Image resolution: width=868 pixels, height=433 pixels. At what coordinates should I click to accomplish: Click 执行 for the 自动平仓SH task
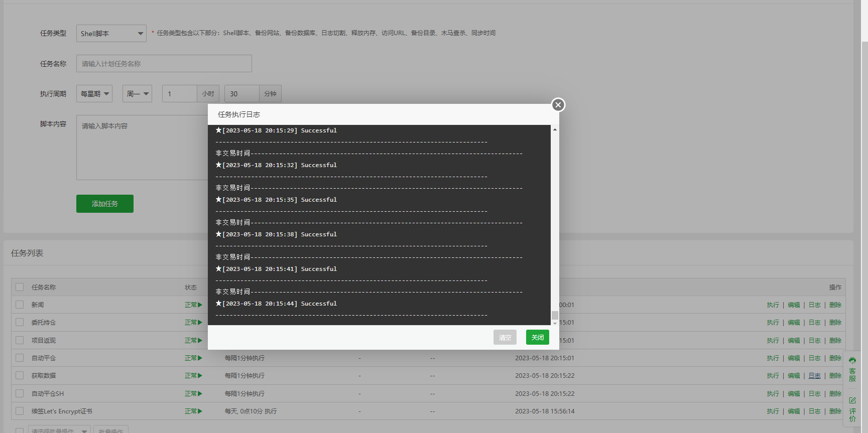pos(773,394)
